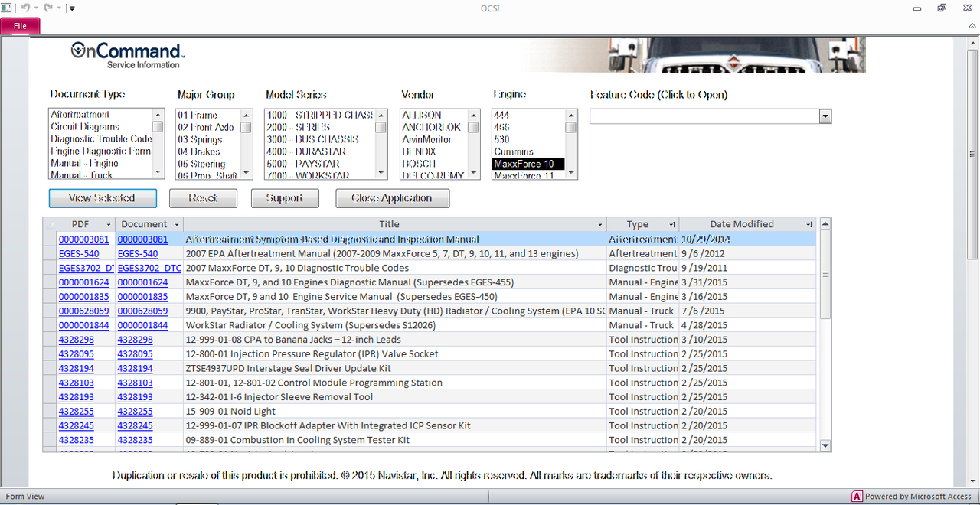Click the OnCommand Service Information logo
Viewport: 980px width, 505px height.
pyautogui.click(x=127, y=55)
